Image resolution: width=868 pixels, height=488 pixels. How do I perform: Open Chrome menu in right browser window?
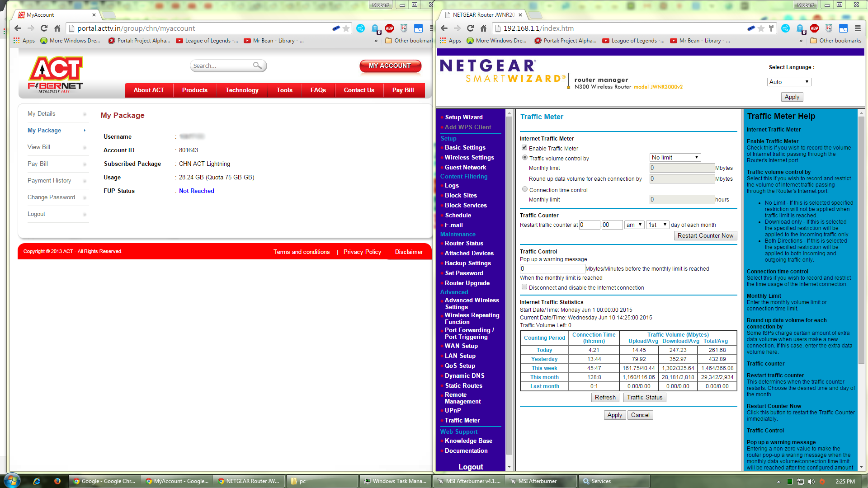pos(858,28)
